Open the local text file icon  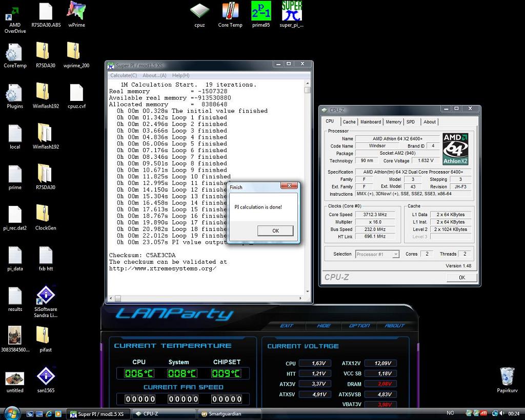15,137
